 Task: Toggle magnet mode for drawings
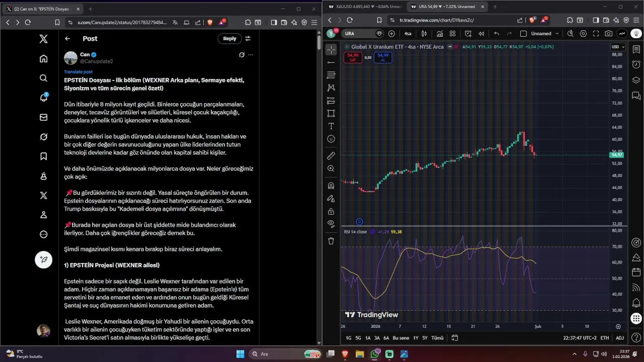331,186
